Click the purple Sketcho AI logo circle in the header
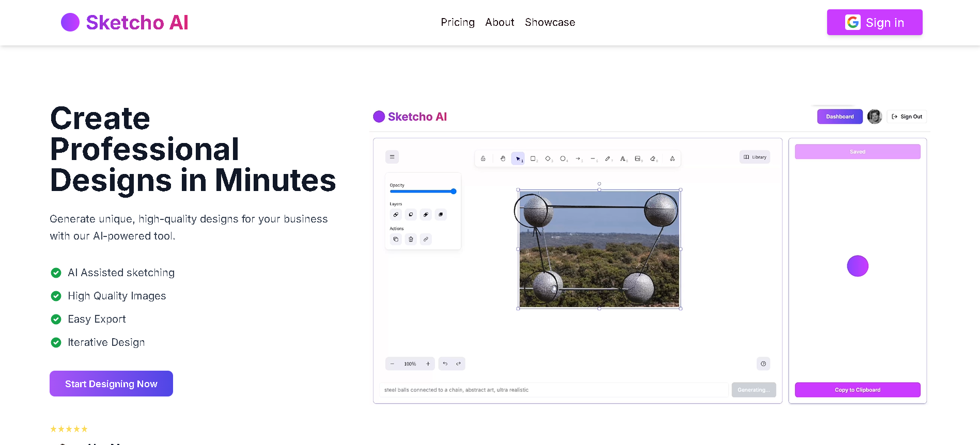 click(70, 22)
